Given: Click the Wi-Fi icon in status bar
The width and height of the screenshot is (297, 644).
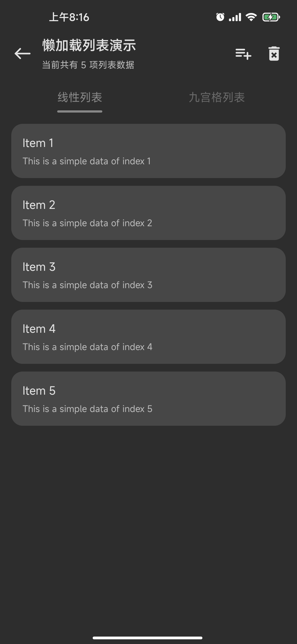Looking at the screenshot, I should (251, 17).
